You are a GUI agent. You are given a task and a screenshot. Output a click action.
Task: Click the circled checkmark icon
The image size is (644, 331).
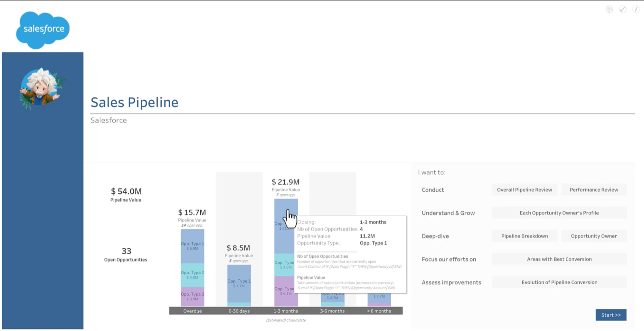(x=623, y=9)
